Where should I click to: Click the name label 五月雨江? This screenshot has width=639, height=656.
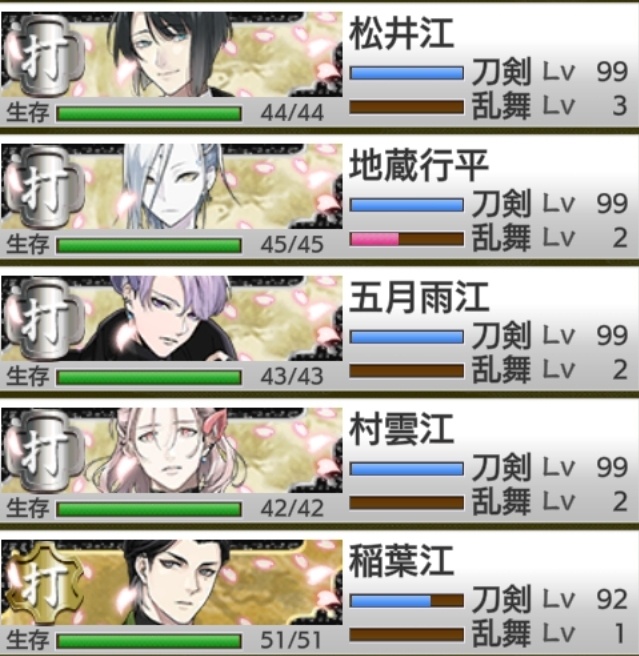tap(419, 297)
